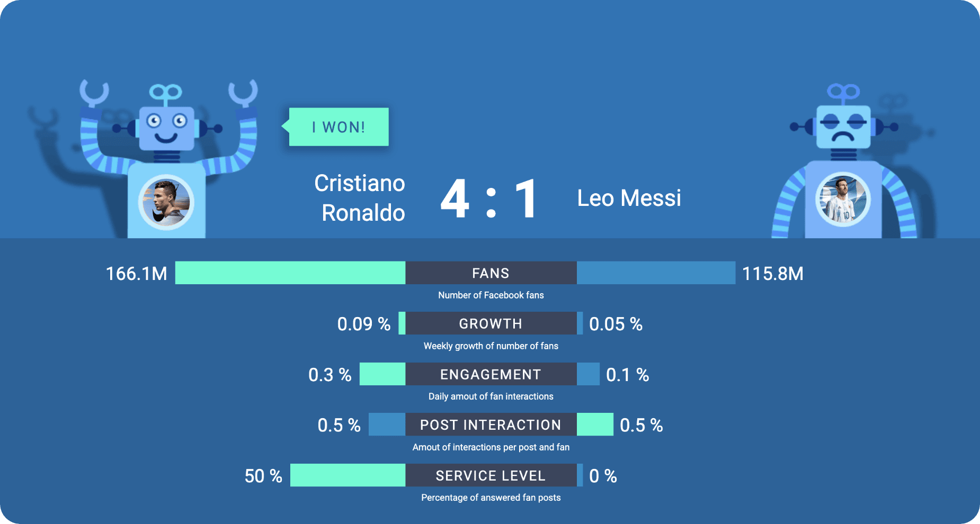The height and width of the screenshot is (524, 980).
Task: Click Leo Messi's profile picture
Action: pos(842,201)
